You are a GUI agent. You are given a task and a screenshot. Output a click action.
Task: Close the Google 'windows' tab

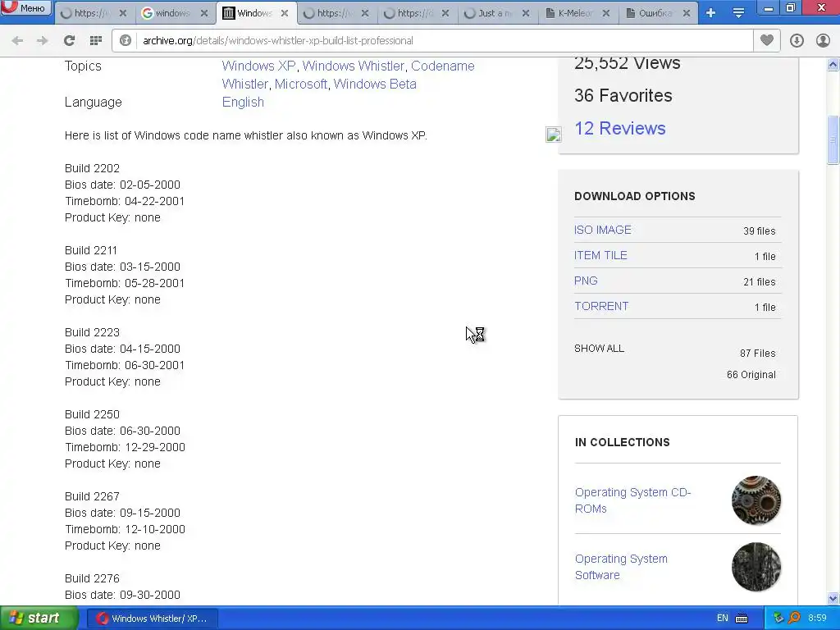[x=204, y=13]
